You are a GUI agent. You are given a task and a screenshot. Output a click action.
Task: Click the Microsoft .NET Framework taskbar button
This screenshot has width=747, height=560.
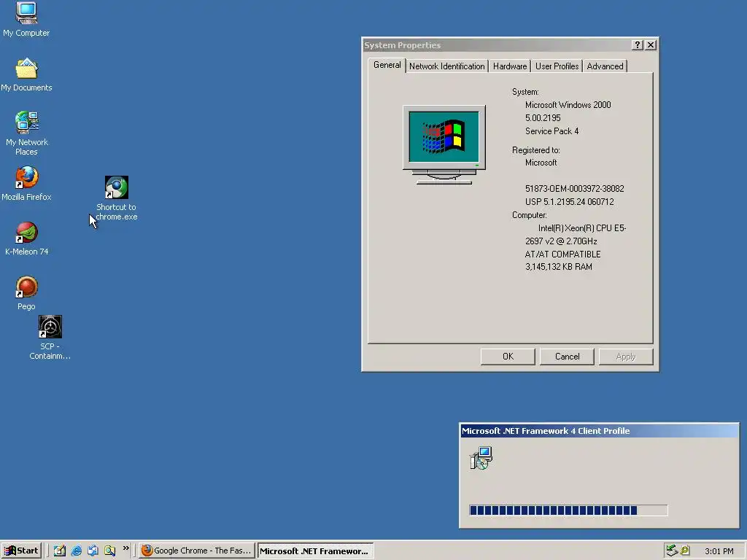[315, 551]
